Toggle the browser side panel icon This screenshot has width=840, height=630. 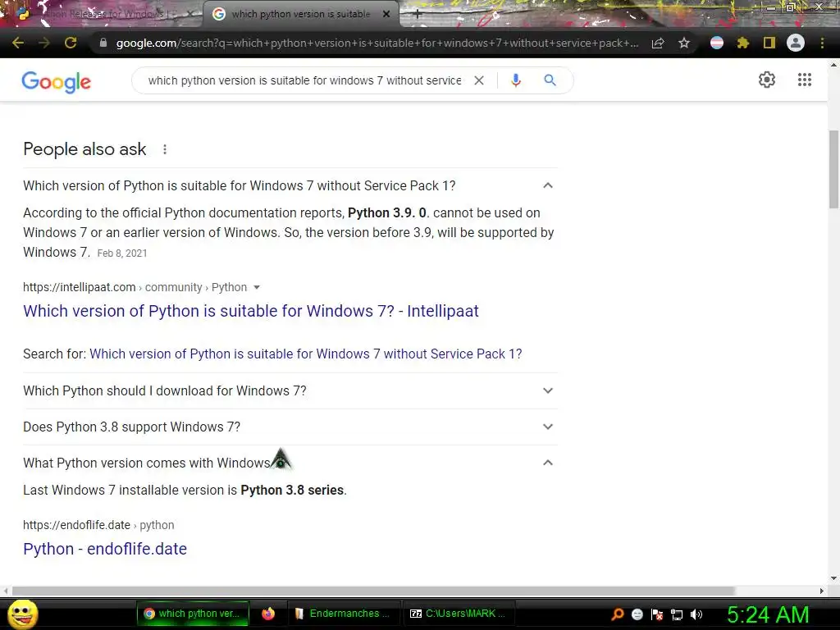(769, 43)
